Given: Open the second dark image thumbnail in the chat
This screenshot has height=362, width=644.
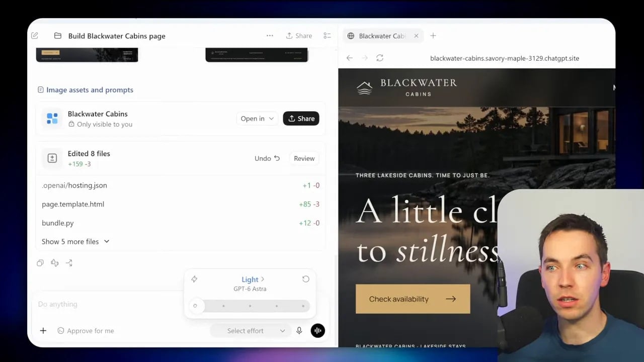Looking at the screenshot, I should tap(257, 55).
